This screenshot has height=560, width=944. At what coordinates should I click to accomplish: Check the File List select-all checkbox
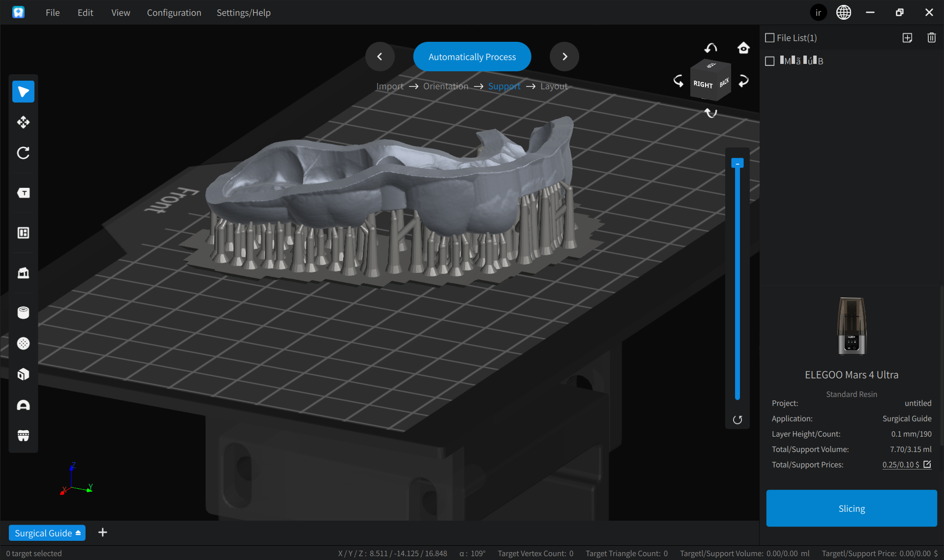point(770,38)
